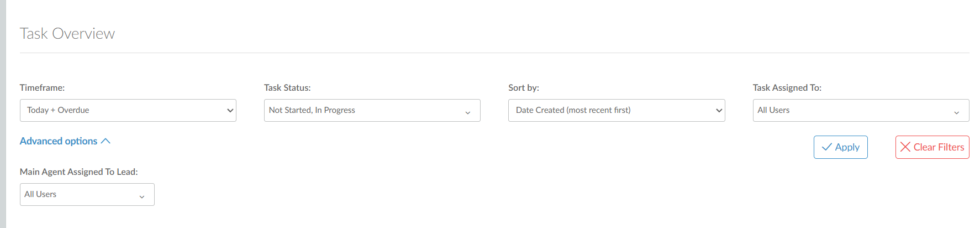Open Date Created sort order dropdown
The height and width of the screenshot is (228, 980).
(617, 110)
